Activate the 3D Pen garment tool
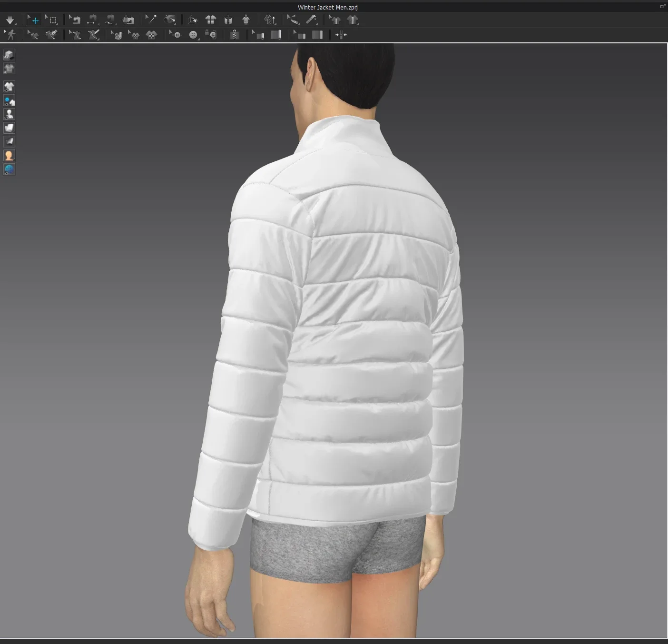 51,35
